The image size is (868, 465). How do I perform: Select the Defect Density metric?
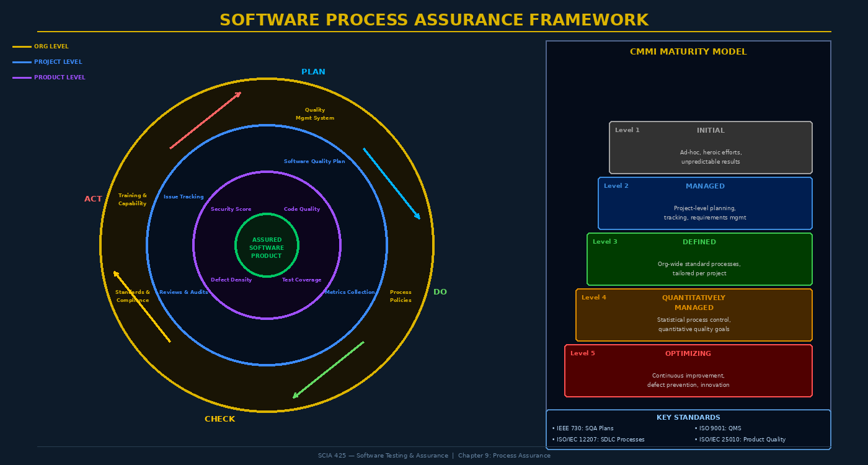tap(231, 280)
